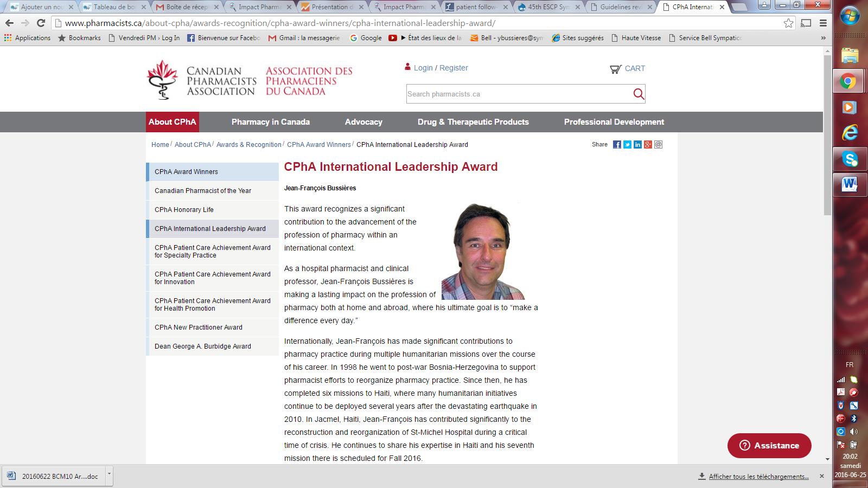This screenshot has width=868, height=488.
Task: Open Skype from the taskbar
Action: pyautogui.click(x=850, y=159)
